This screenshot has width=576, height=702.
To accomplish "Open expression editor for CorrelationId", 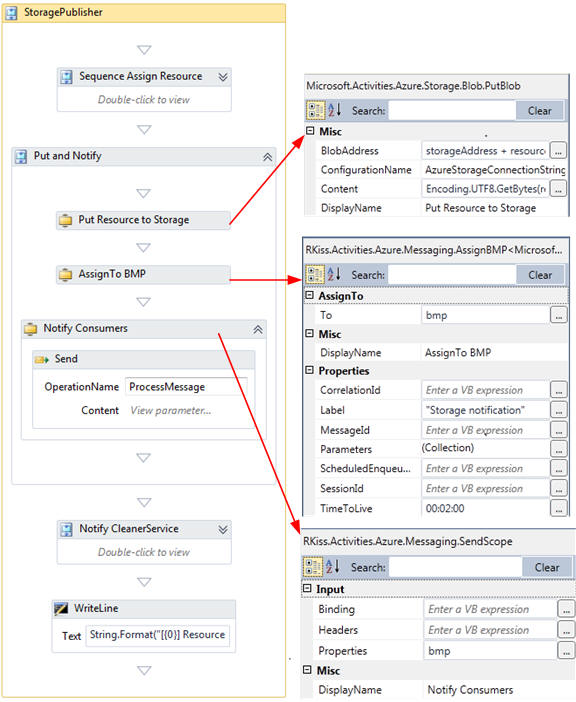I will 559,390.
